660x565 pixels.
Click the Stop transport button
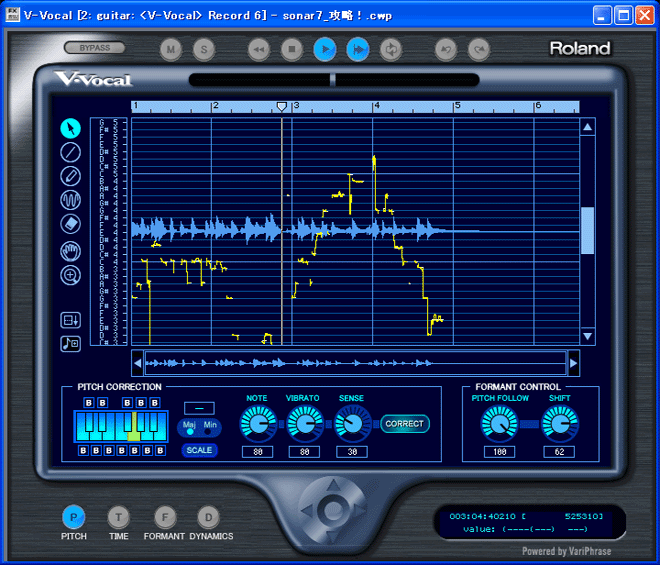coord(292,50)
